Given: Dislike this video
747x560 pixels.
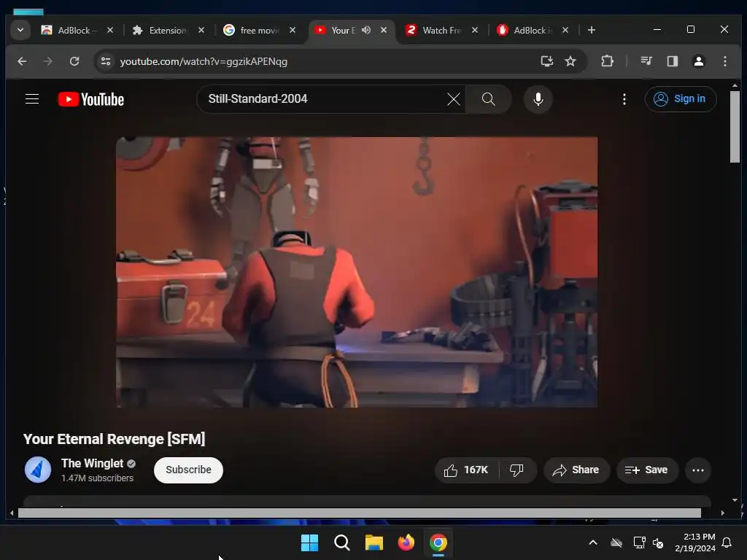Looking at the screenshot, I should coord(517,470).
